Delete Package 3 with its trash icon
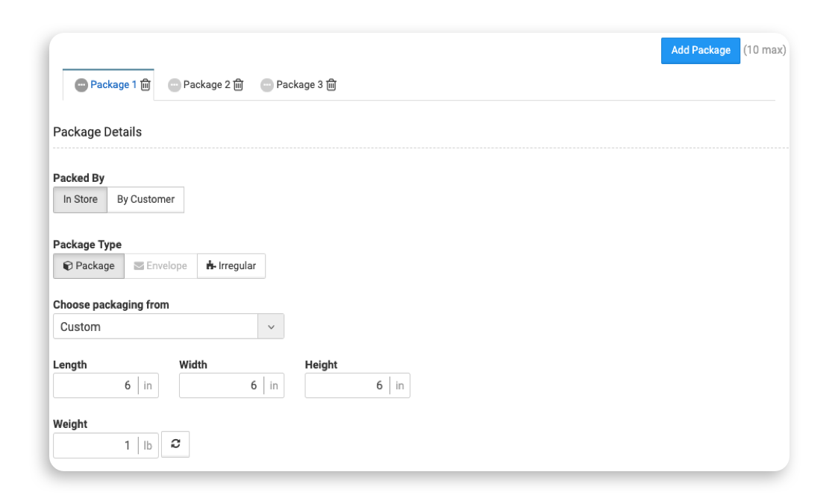This screenshot has height=504, width=838. 331,85
